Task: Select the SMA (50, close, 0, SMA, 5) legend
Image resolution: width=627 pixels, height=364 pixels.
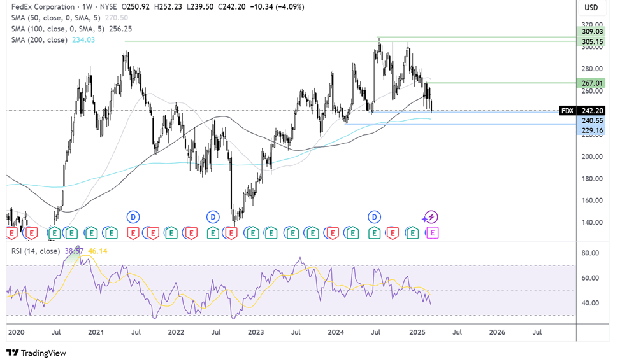Action: [56, 18]
